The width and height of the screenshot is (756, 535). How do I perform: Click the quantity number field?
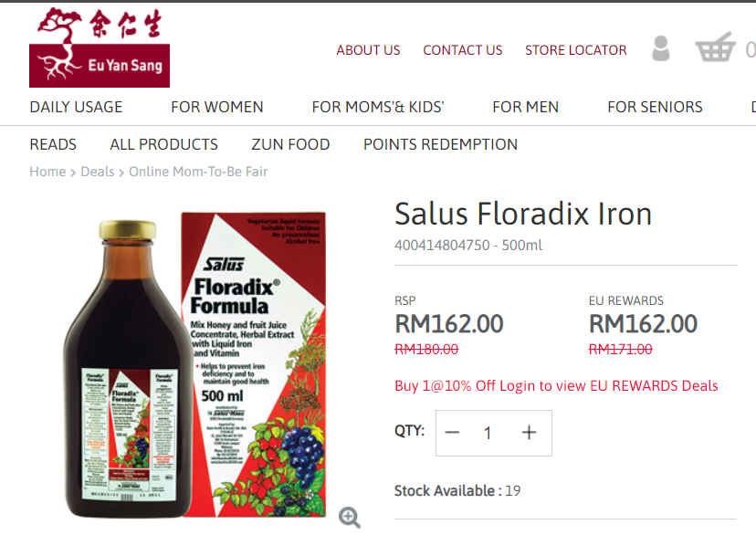[488, 433]
